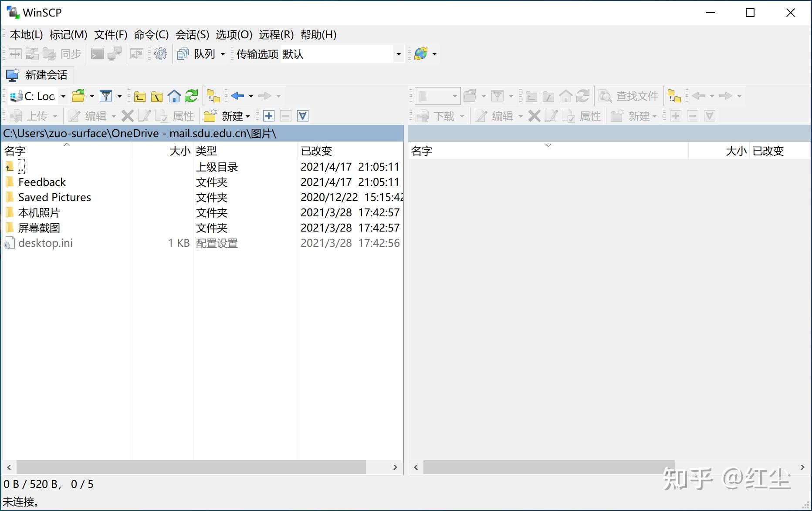Viewport: 812px width, 511px height.
Task: Open the Feedback folder
Action: point(42,182)
